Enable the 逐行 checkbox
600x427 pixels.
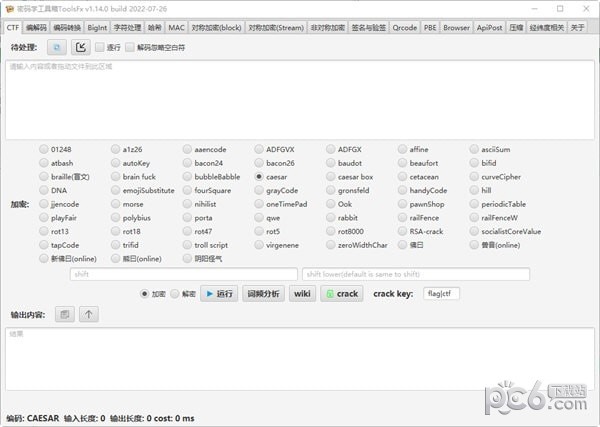click(x=101, y=47)
